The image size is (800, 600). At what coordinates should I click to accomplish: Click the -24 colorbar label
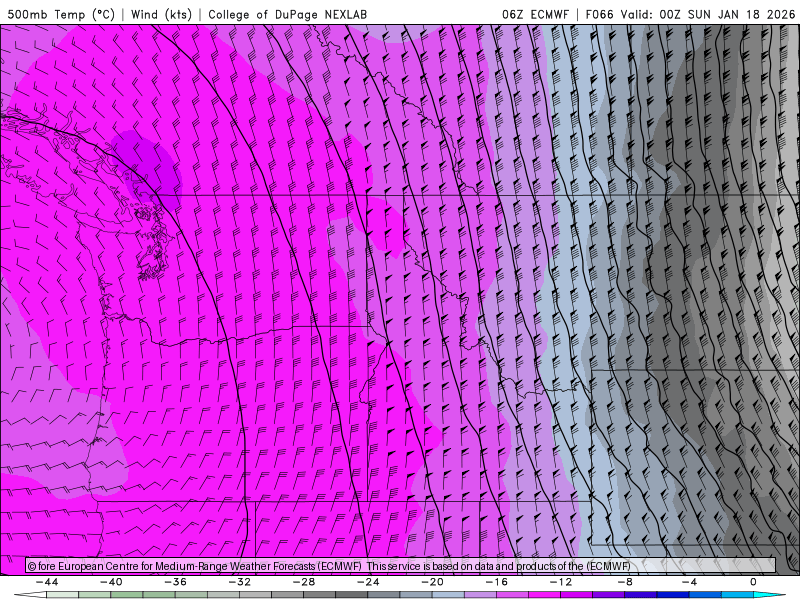pyautogui.click(x=368, y=582)
